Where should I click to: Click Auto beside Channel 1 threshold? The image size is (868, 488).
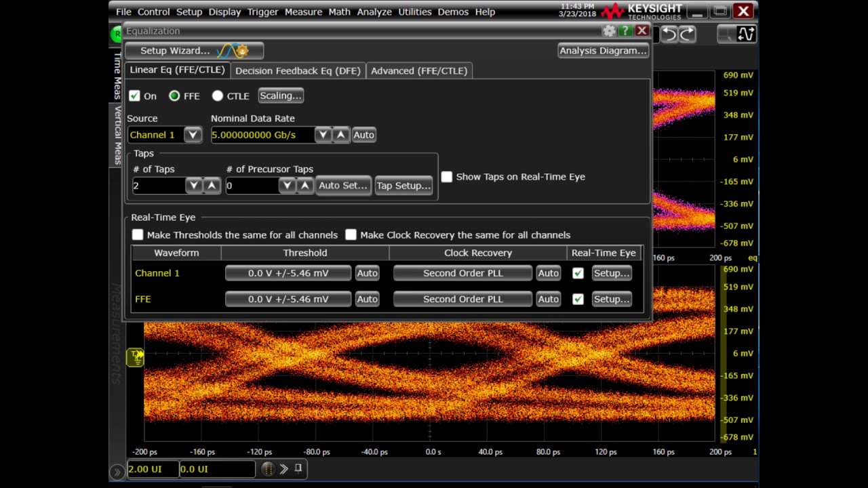coord(367,273)
